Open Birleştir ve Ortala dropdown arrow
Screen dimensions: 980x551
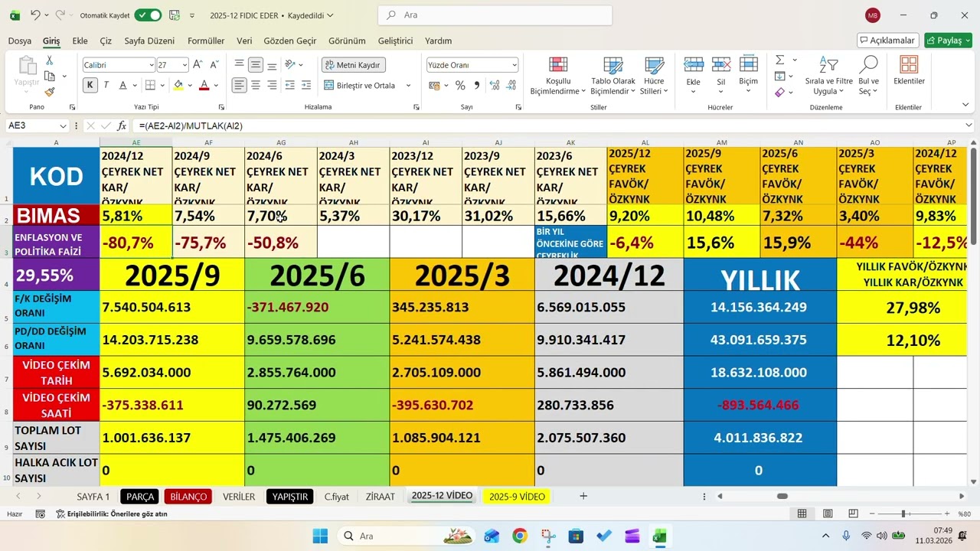[x=408, y=86]
